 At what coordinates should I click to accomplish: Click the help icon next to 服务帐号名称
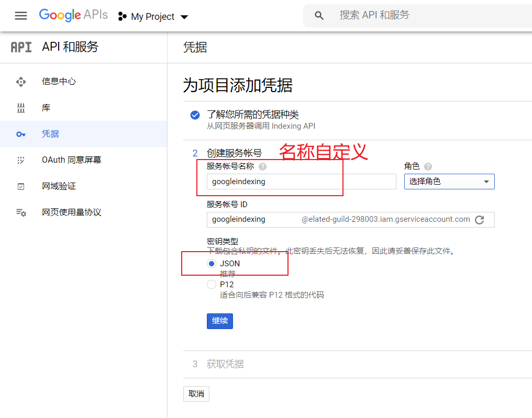click(x=262, y=166)
